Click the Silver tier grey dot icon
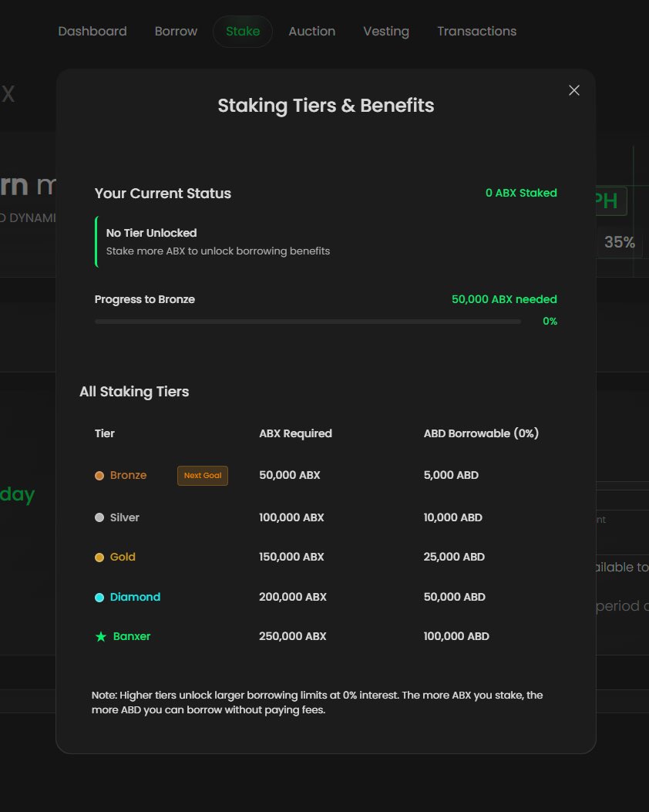Image resolution: width=649 pixels, height=812 pixels. 99,517
